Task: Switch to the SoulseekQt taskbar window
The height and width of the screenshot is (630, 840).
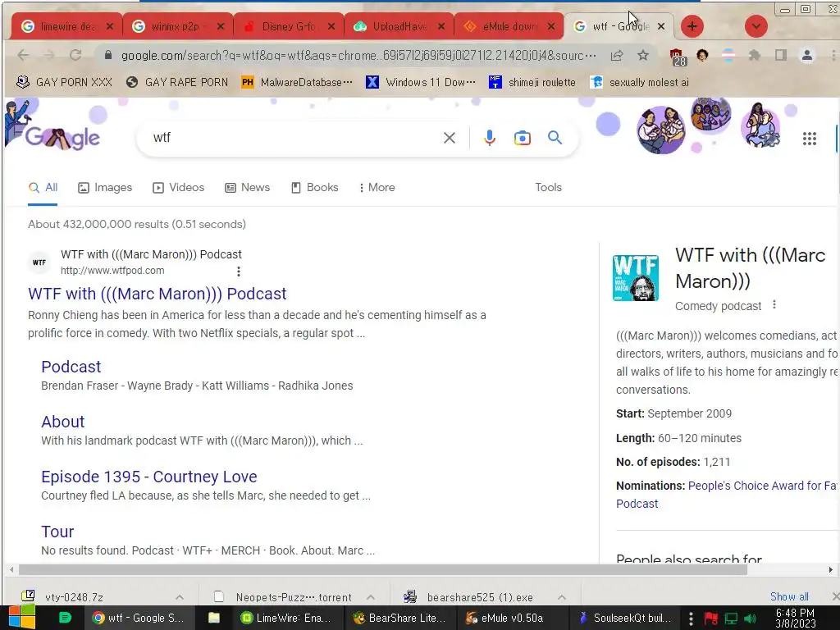Action: point(624,618)
